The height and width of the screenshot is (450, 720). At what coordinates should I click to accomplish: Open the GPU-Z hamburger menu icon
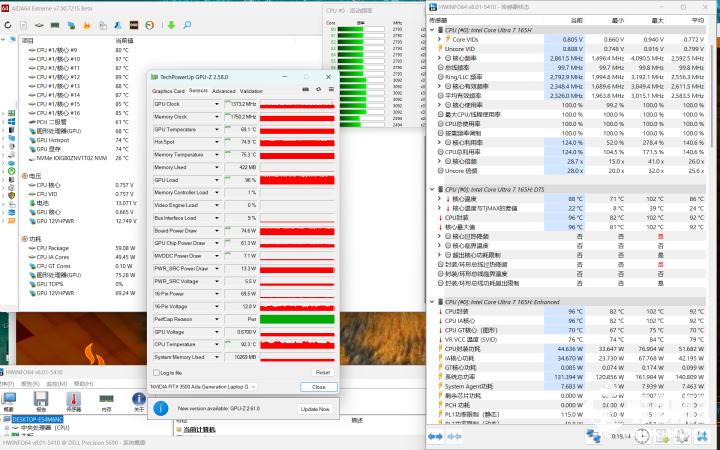coord(331,90)
